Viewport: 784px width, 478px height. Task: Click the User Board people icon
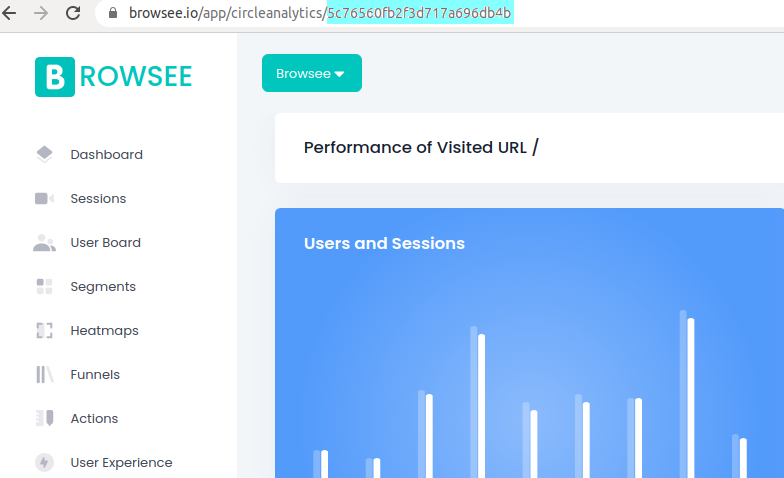click(44, 242)
